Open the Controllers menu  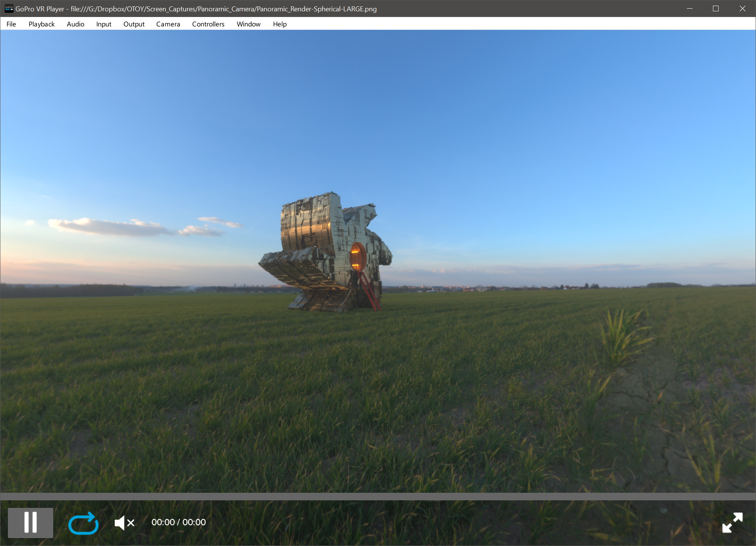click(208, 24)
